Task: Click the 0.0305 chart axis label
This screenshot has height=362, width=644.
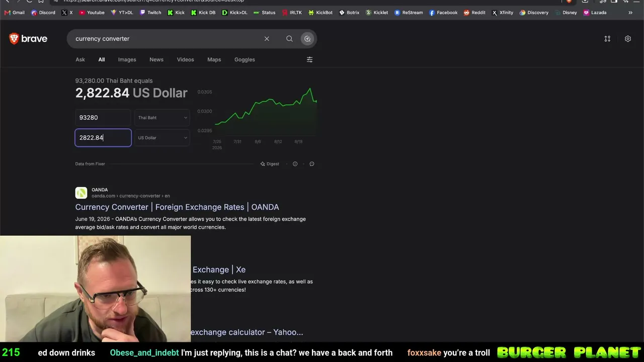Action: 205,92
